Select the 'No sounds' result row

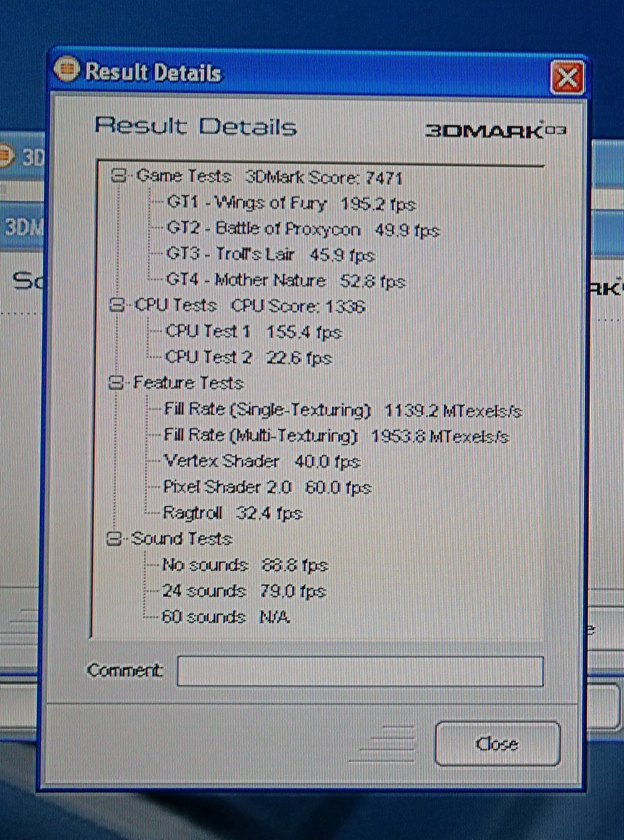[x=244, y=565]
